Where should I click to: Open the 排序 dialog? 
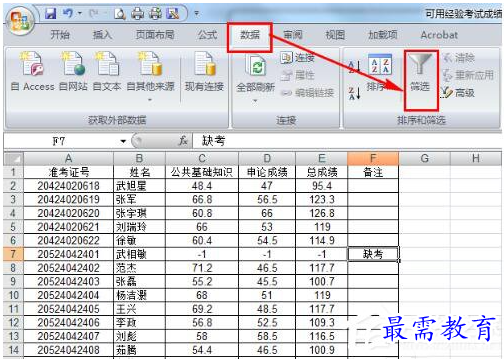tap(380, 72)
